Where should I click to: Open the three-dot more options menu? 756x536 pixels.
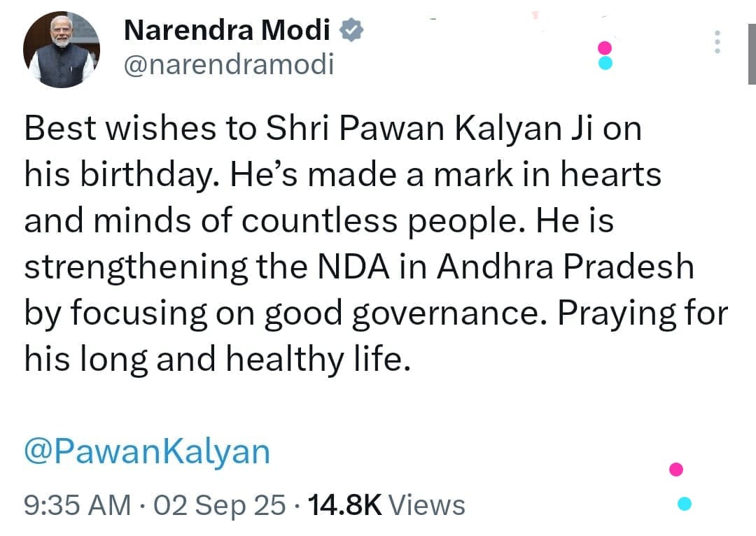click(717, 43)
